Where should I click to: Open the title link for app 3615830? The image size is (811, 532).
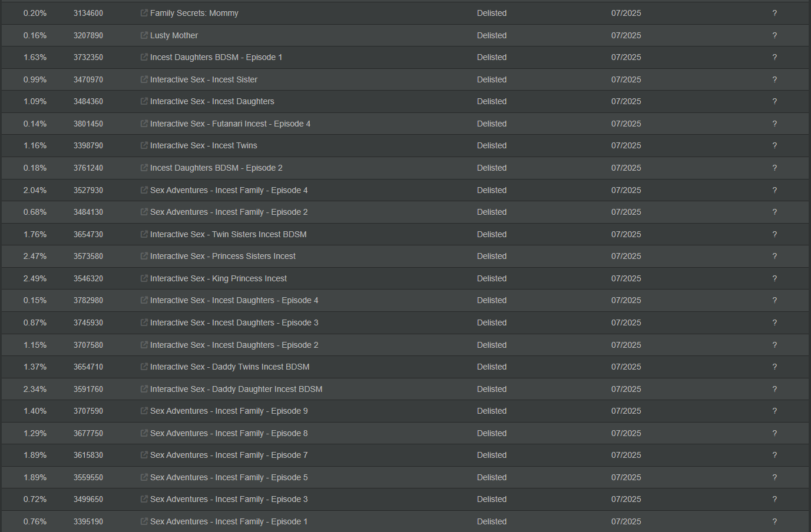[229, 455]
